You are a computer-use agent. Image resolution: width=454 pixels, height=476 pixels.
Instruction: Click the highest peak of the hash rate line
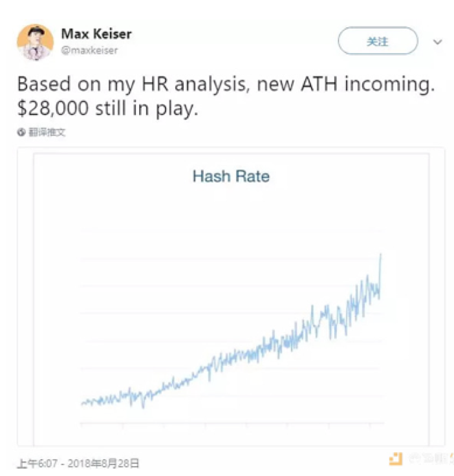[x=381, y=254]
